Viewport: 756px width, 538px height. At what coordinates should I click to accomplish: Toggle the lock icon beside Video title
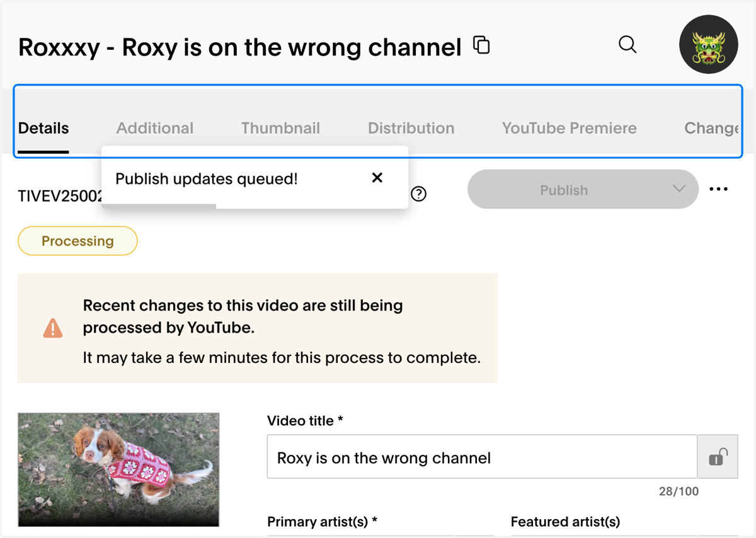(718, 457)
